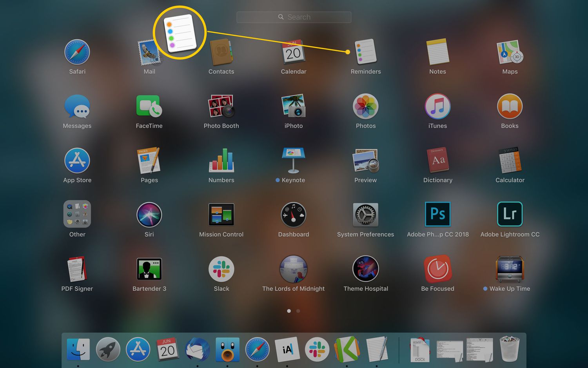588x368 pixels.
Task: Launch Photo Booth
Action: [x=221, y=106]
